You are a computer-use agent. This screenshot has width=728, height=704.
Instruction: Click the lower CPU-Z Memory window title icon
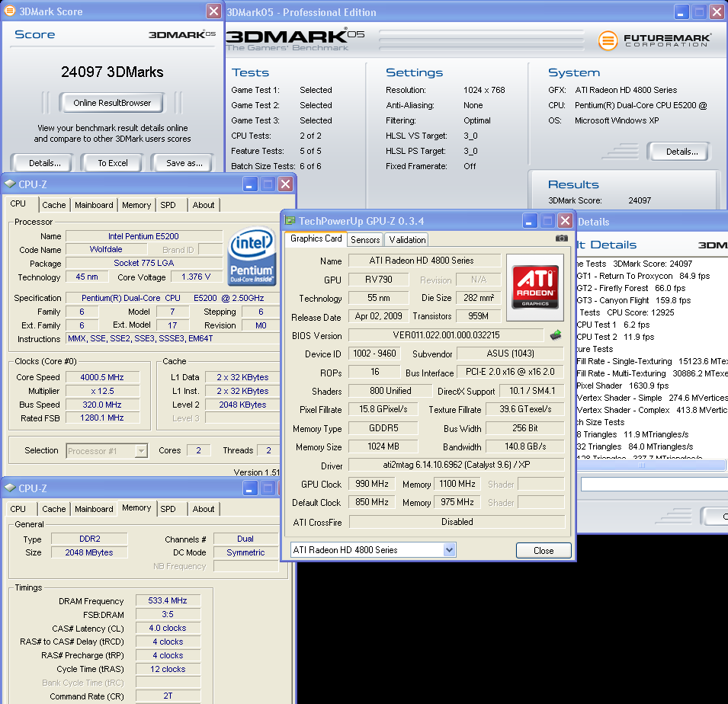[10, 488]
